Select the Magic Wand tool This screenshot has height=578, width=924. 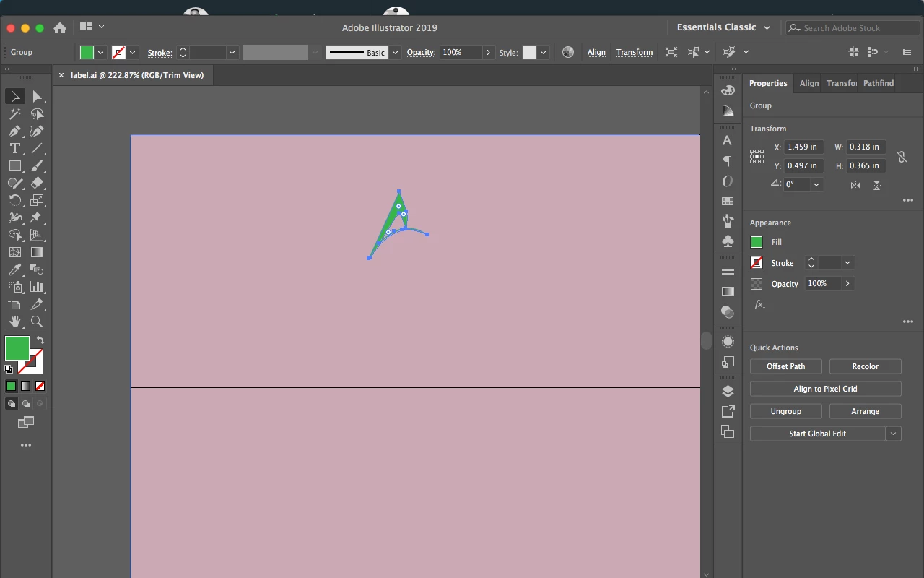pos(14,113)
